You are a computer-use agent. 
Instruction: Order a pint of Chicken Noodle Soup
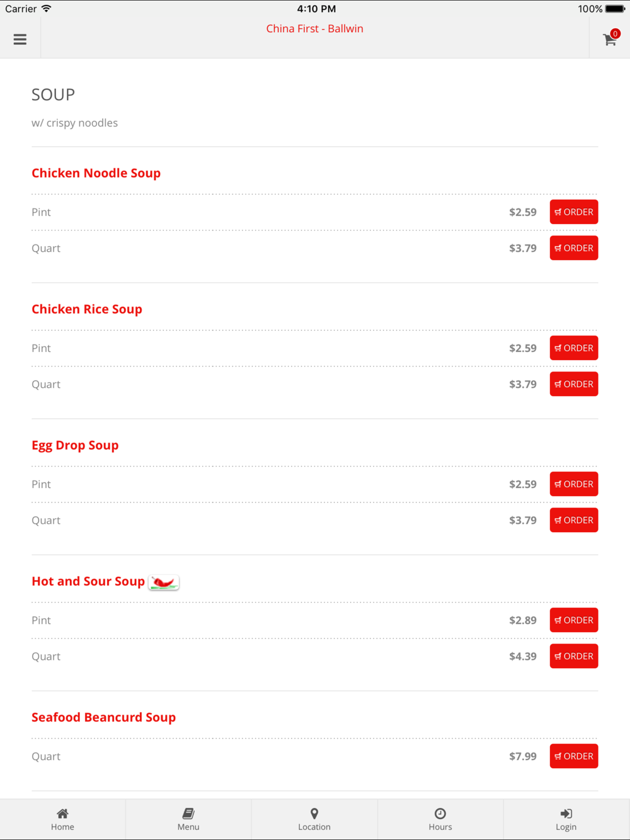click(573, 212)
